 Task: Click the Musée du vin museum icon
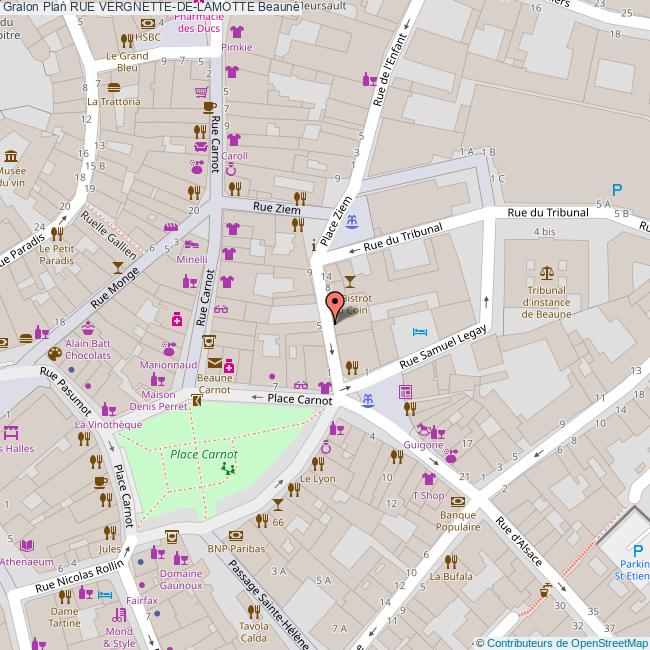pos(11,156)
